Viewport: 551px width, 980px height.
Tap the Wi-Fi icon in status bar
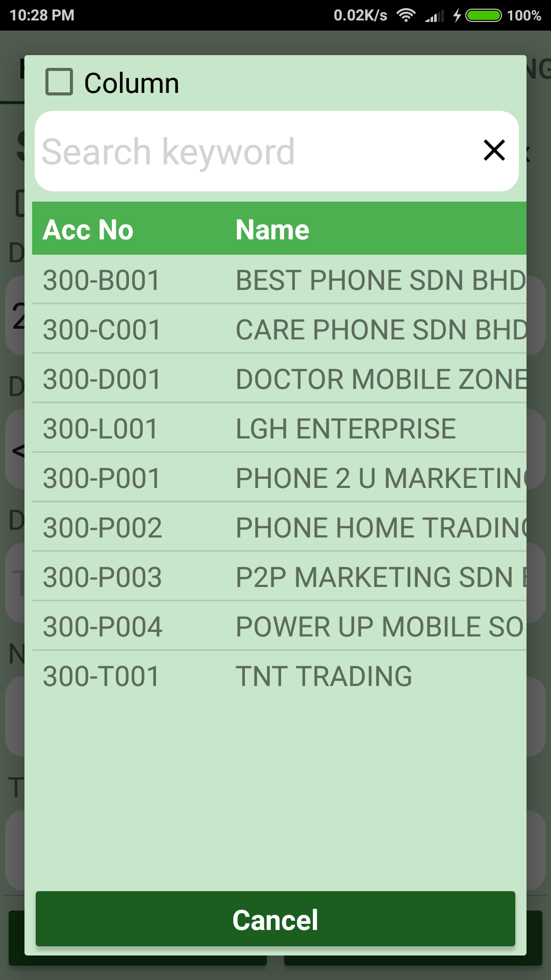pyautogui.click(x=406, y=15)
